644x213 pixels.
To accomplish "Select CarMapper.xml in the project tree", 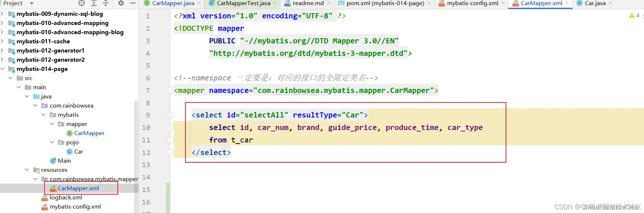I will [x=78, y=188].
